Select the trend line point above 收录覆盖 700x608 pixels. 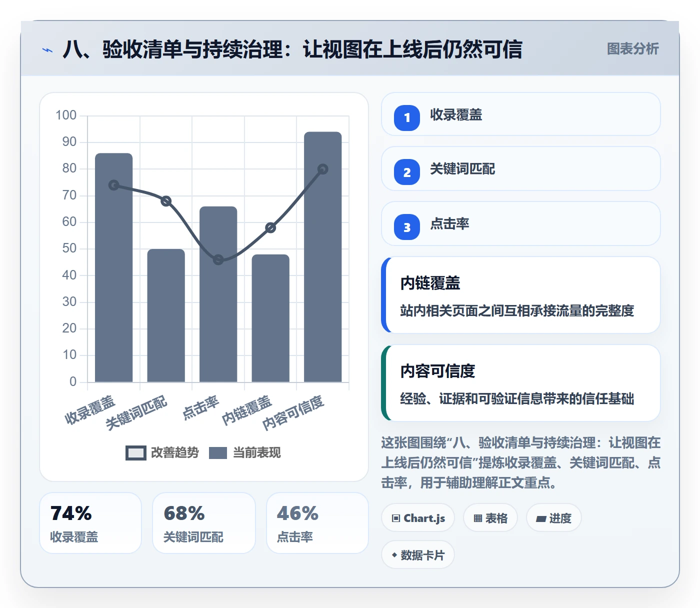[x=114, y=185]
